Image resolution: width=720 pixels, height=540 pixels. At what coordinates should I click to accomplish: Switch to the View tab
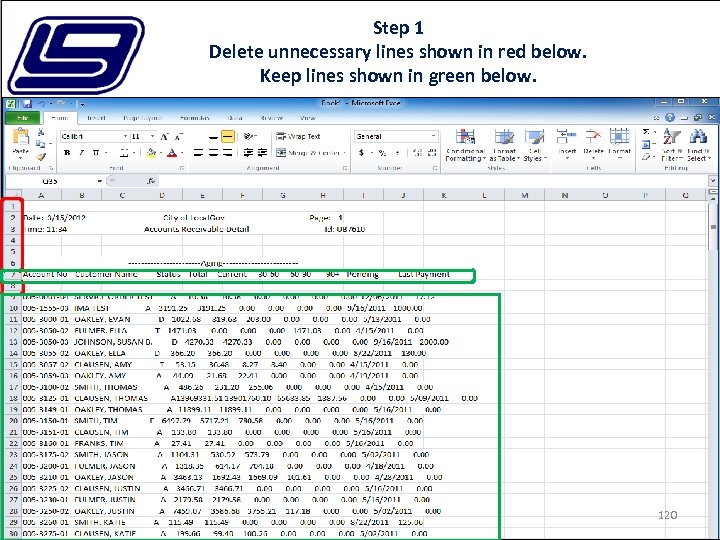pyautogui.click(x=308, y=118)
